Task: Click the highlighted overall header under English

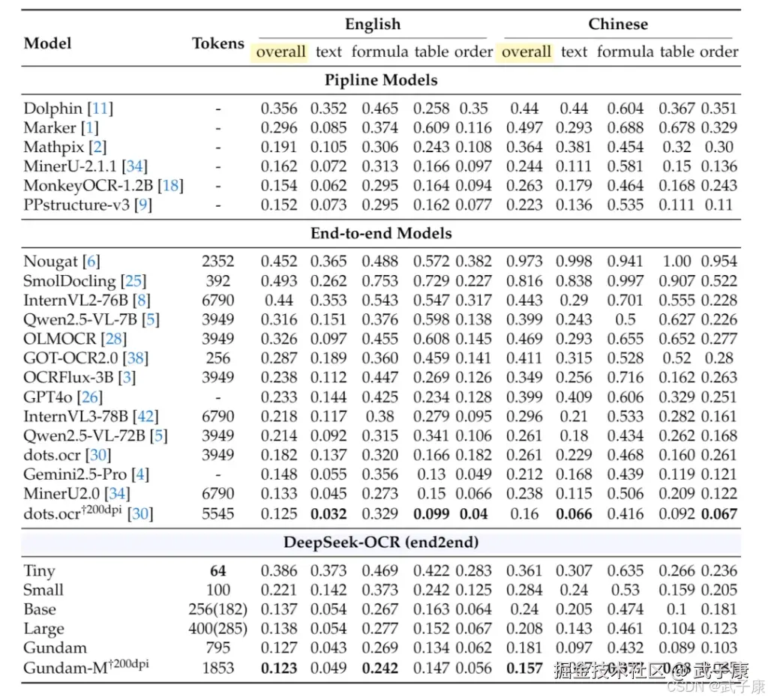Action: pos(280,52)
